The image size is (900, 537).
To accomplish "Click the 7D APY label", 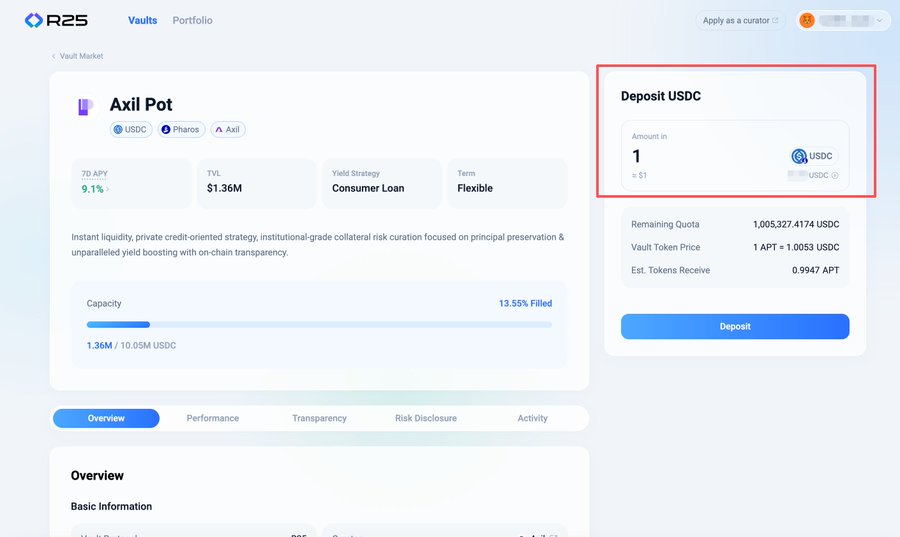I will pos(95,173).
